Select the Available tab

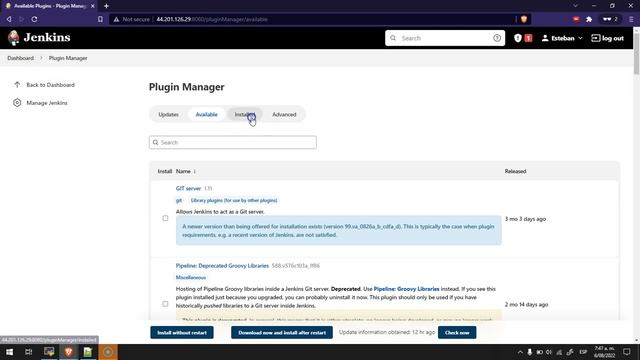(207, 114)
